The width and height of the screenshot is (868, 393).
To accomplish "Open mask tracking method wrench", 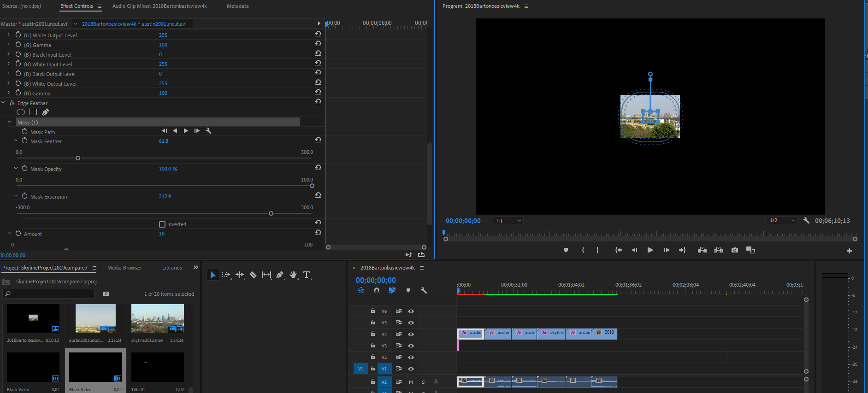I will 208,131.
